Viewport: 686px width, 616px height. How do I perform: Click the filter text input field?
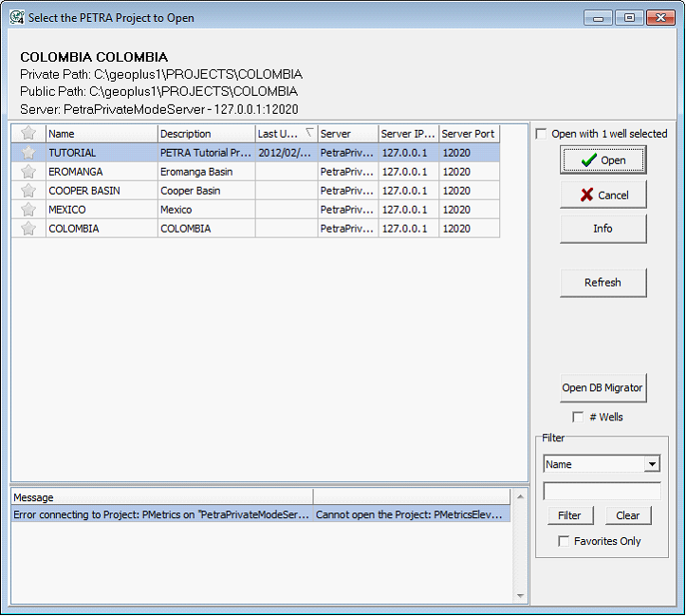click(x=602, y=491)
